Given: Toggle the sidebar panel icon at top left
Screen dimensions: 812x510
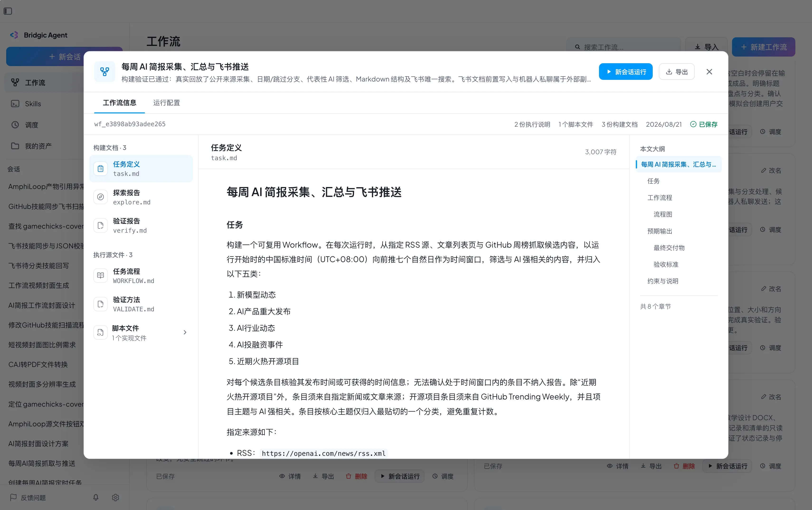Looking at the screenshot, I should click(x=8, y=11).
